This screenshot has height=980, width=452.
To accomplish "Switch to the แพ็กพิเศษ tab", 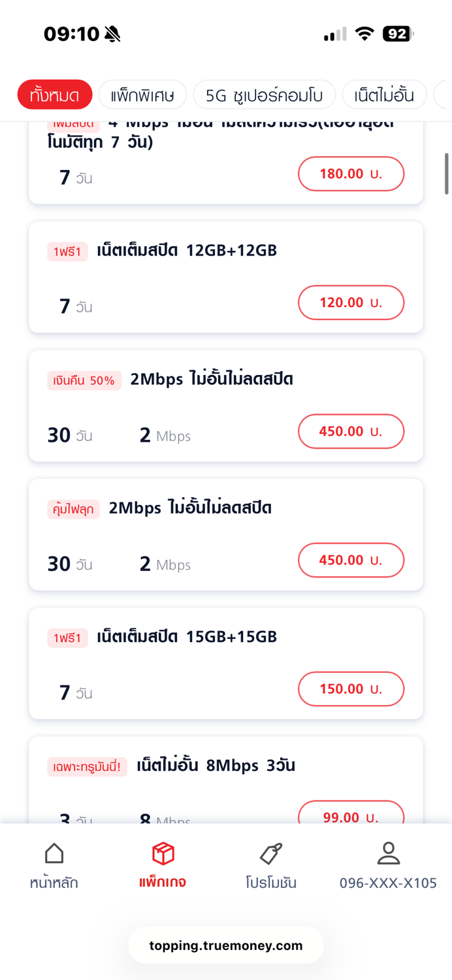I will tap(142, 95).
